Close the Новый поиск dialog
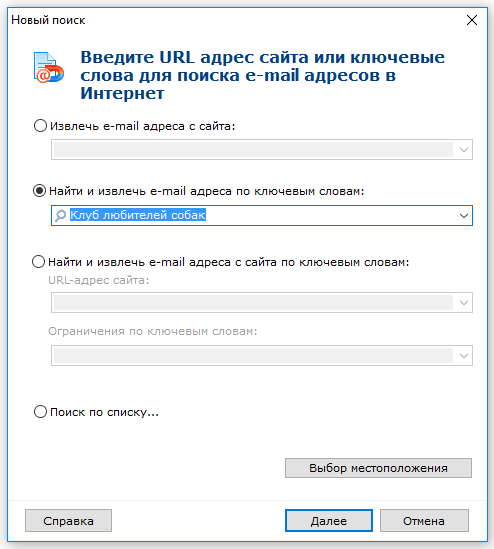Viewport: 494px width, 549px height. pyautogui.click(x=472, y=20)
